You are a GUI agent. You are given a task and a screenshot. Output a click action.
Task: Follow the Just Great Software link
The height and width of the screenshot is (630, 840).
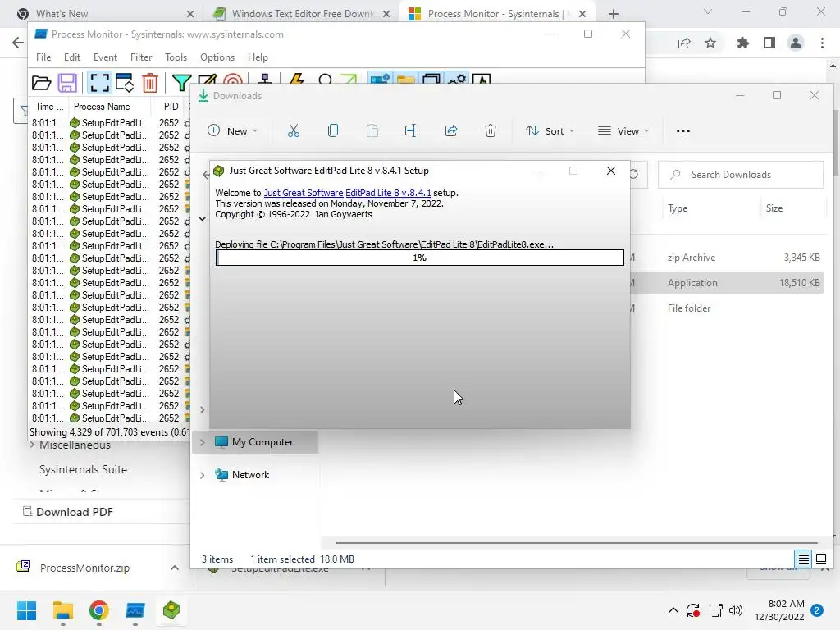tap(304, 193)
